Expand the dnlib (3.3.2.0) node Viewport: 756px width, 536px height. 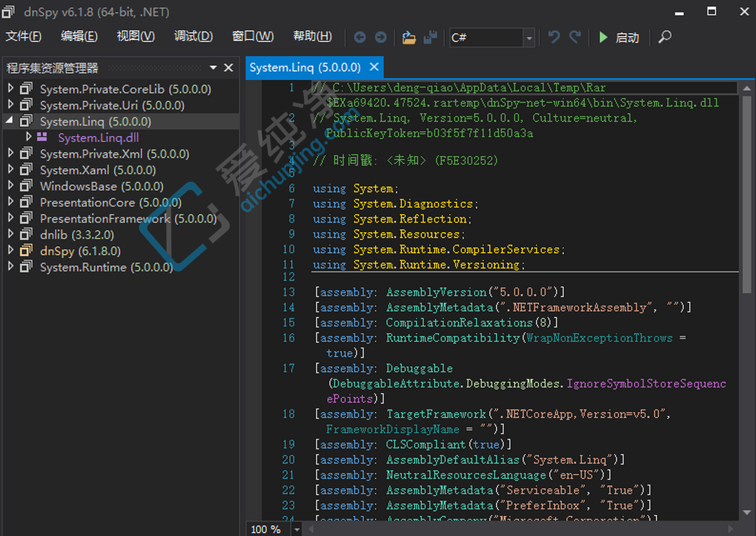point(10,234)
